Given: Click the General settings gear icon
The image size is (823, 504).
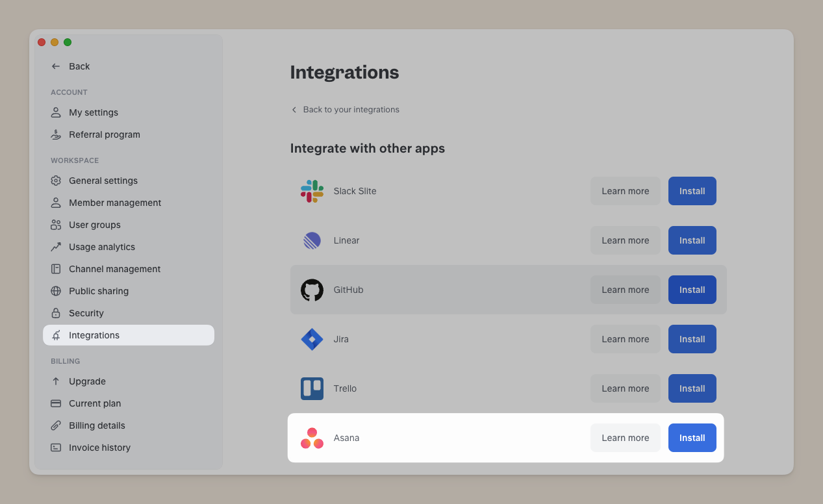Looking at the screenshot, I should [56, 181].
